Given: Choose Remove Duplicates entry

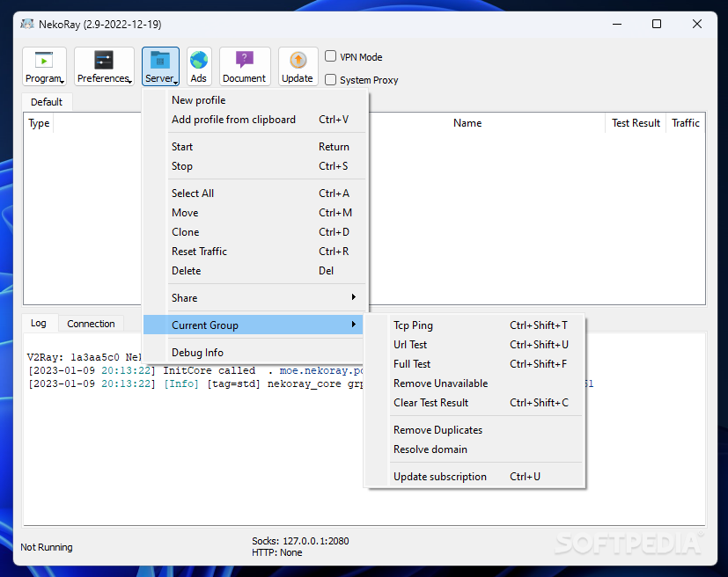Looking at the screenshot, I should [x=474, y=430].
